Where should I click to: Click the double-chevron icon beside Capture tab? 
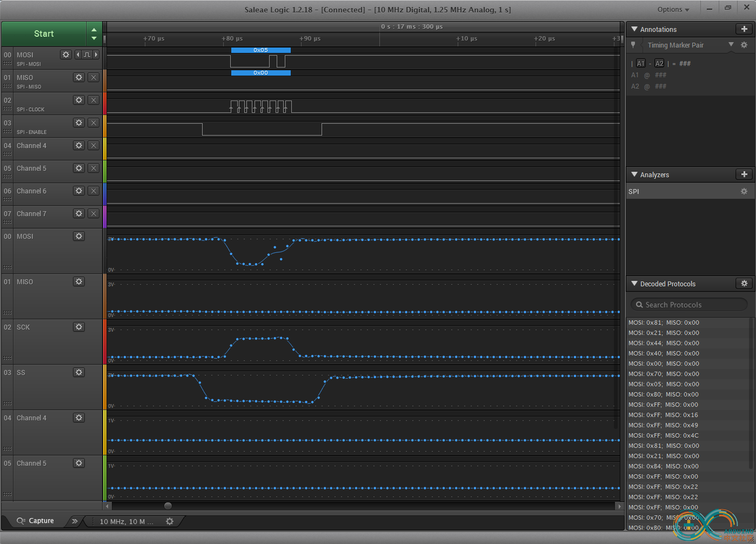point(75,521)
